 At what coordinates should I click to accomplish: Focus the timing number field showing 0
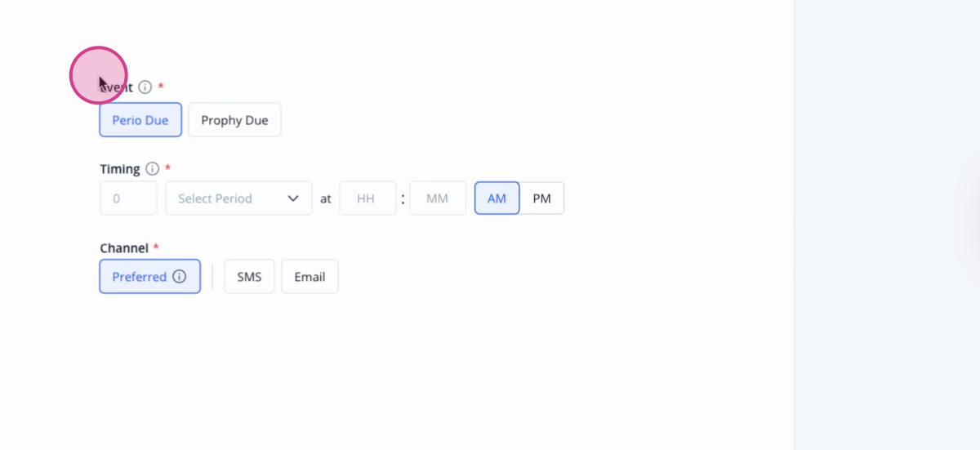128,198
